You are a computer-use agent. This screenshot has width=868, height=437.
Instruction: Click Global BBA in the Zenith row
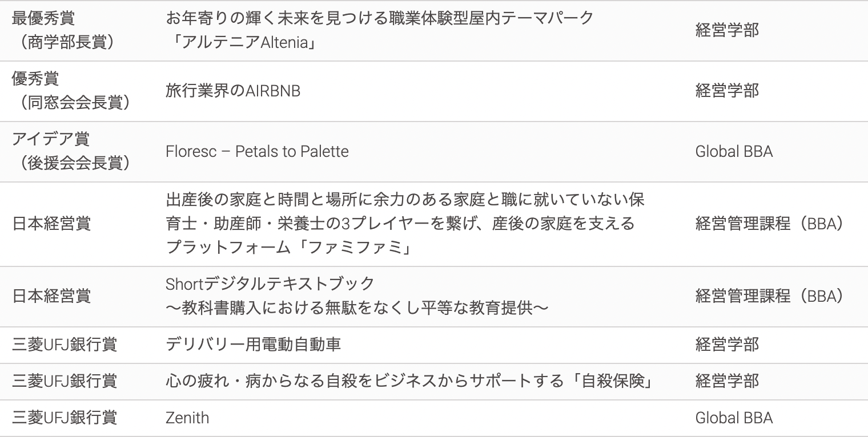pos(734,418)
